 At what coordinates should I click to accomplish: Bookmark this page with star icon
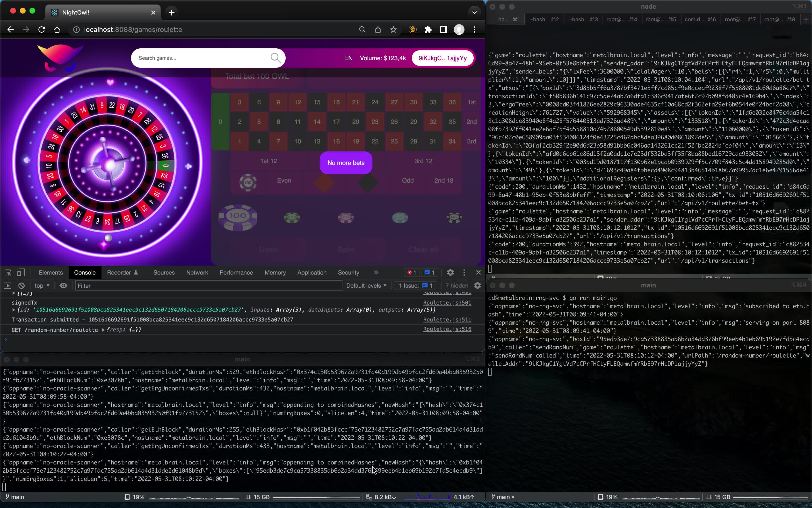tap(393, 30)
